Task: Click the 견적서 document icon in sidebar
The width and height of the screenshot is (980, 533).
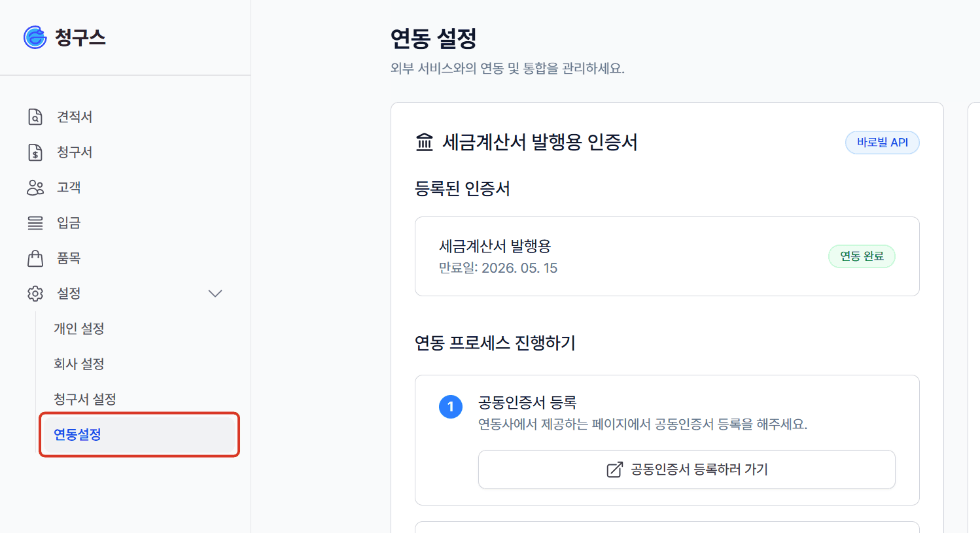Action: [x=35, y=117]
